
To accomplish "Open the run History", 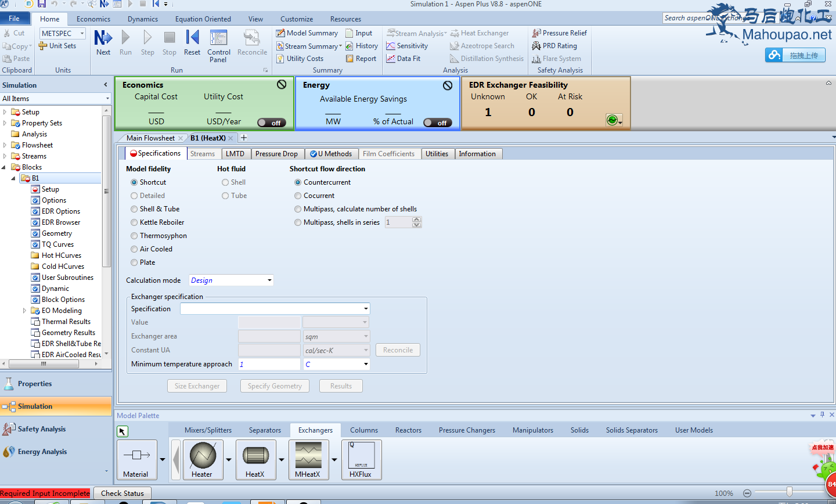I will (361, 46).
